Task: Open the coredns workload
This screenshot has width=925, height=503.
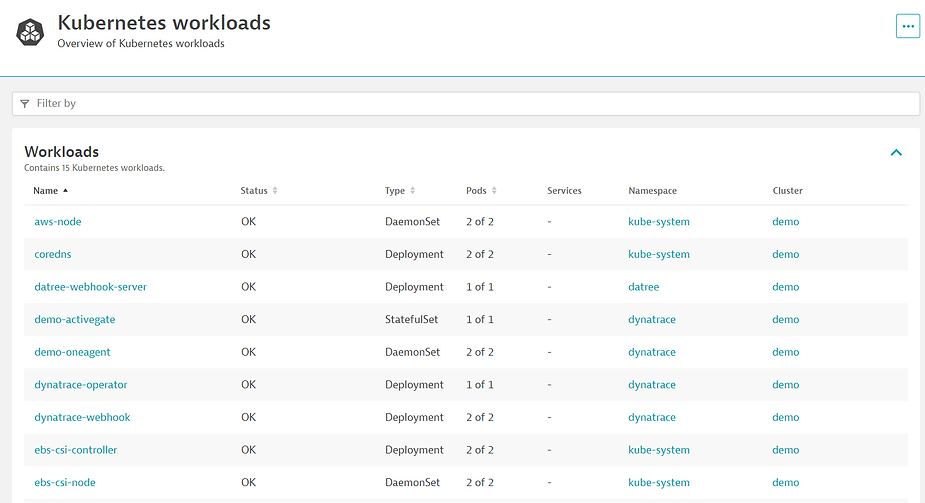Action: [53, 254]
